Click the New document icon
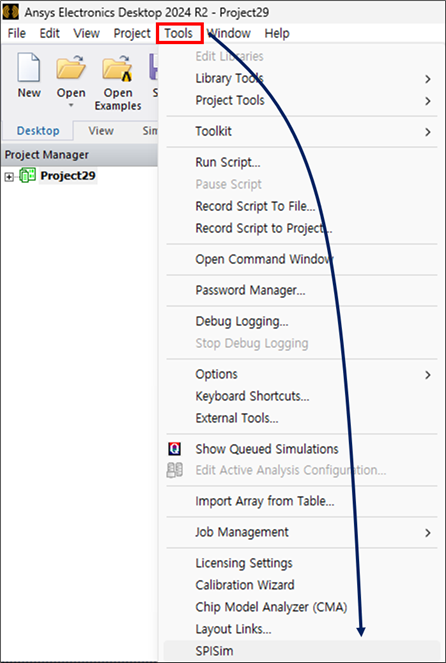Image resolution: width=446 pixels, height=663 pixels. point(29,67)
